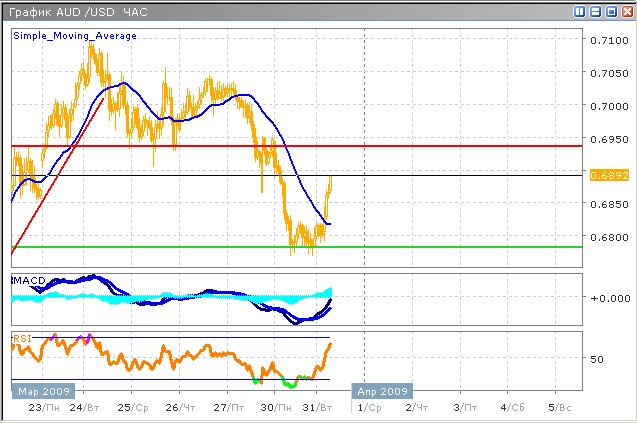Select the RSI indicator label
This screenshot has height=423, width=637.
click(x=21, y=339)
